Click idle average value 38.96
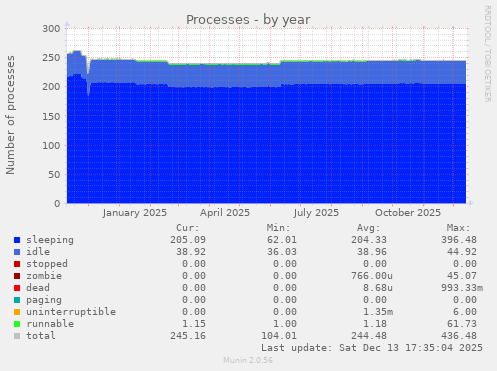Viewport: 497px width, 371px height. (372, 252)
